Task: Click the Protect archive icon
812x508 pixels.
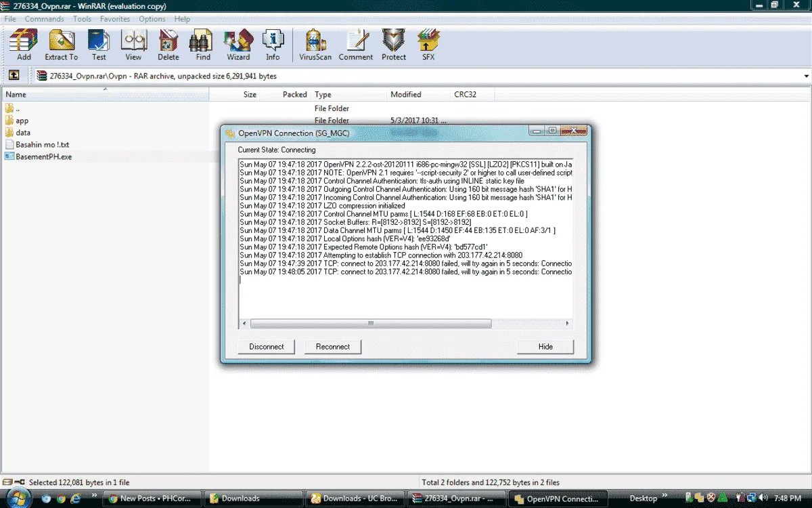Action: [394, 45]
